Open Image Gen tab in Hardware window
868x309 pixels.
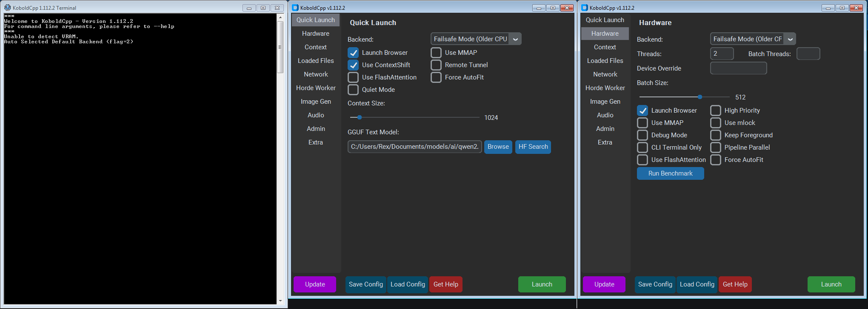click(x=605, y=102)
